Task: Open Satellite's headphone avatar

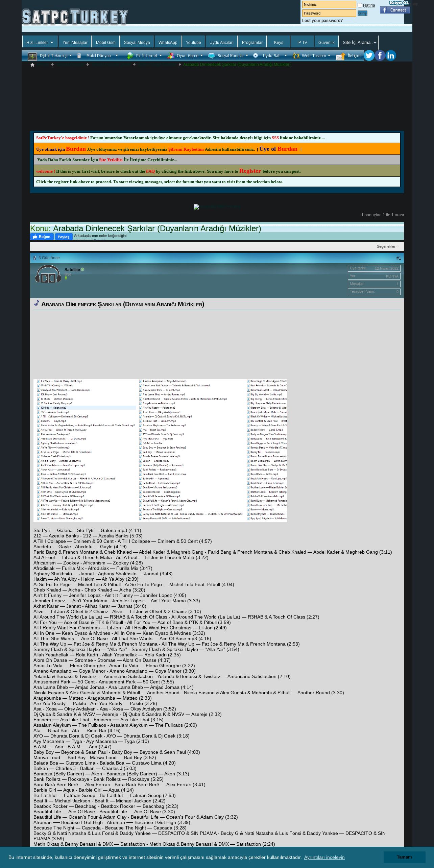Action: [48, 274]
